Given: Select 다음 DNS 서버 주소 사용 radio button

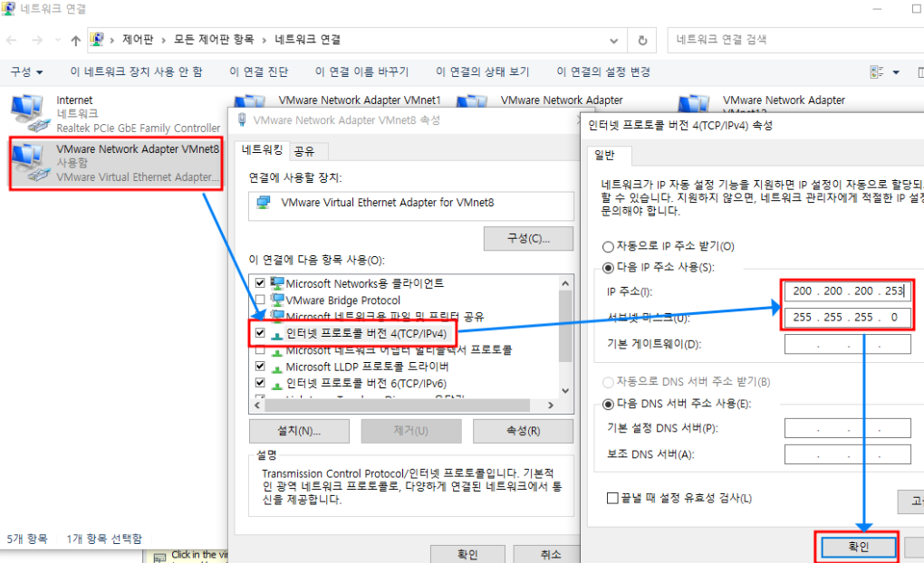Looking at the screenshot, I should [608, 404].
